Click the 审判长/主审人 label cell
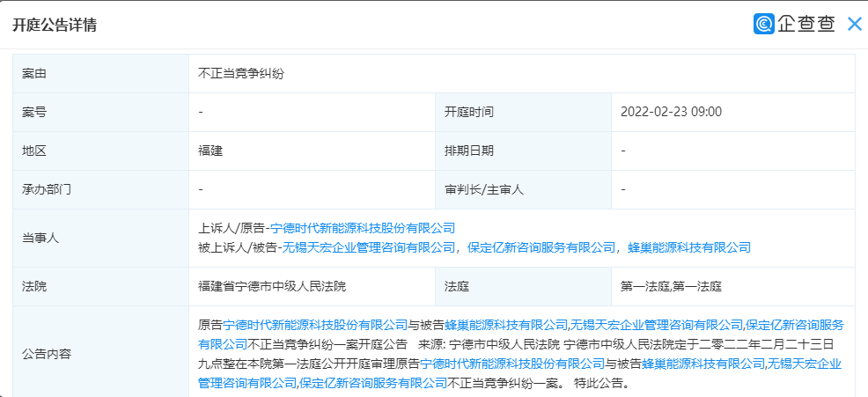868x397 pixels. 523,189
